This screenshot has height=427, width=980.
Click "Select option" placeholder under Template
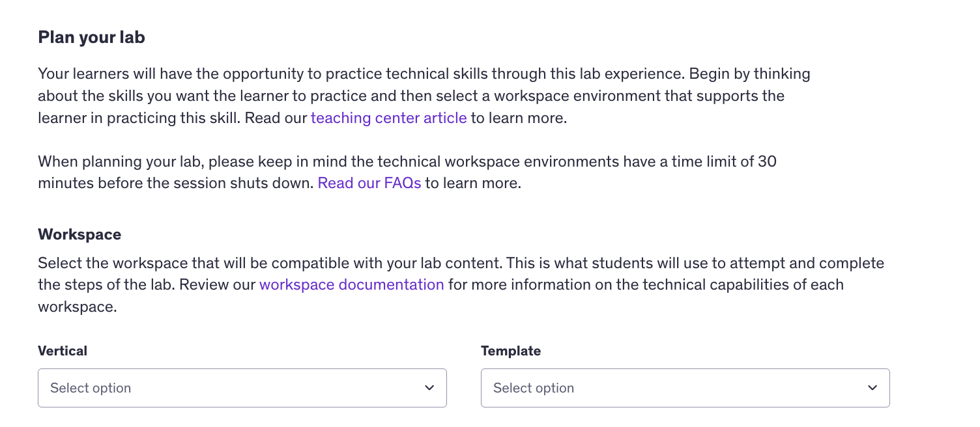pyautogui.click(x=534, y=388)
